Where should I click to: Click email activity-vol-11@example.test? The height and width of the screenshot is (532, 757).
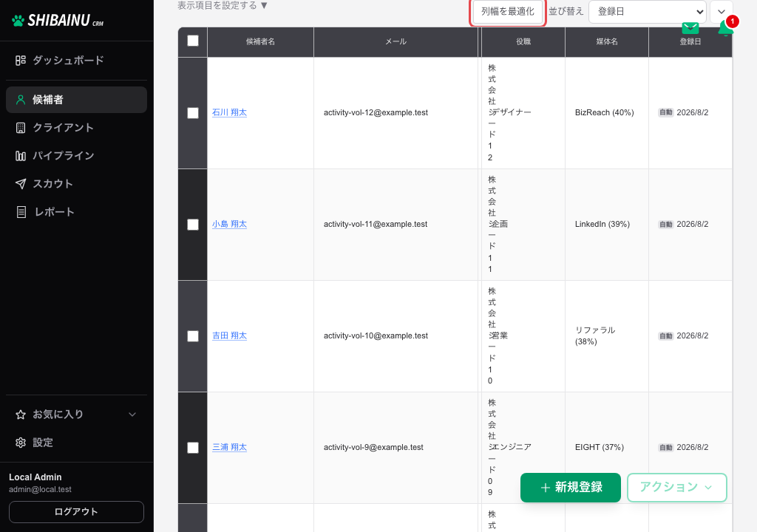[376, 224]
